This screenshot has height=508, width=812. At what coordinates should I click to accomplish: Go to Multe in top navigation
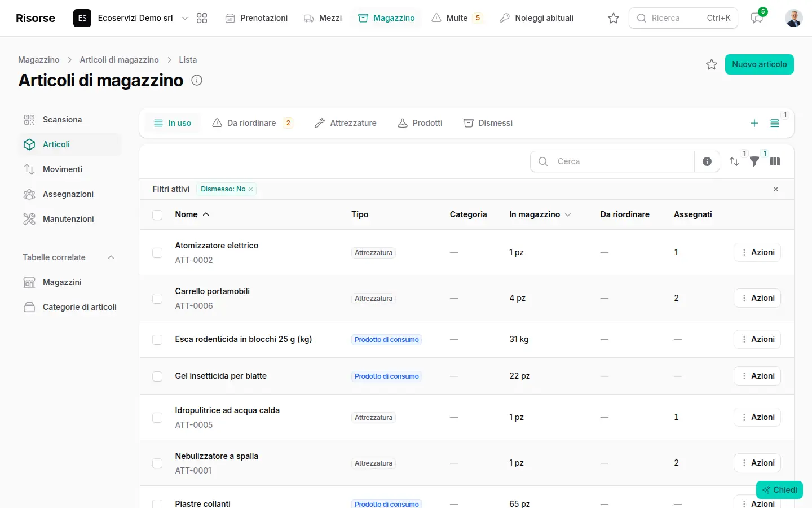click(457, 18)
